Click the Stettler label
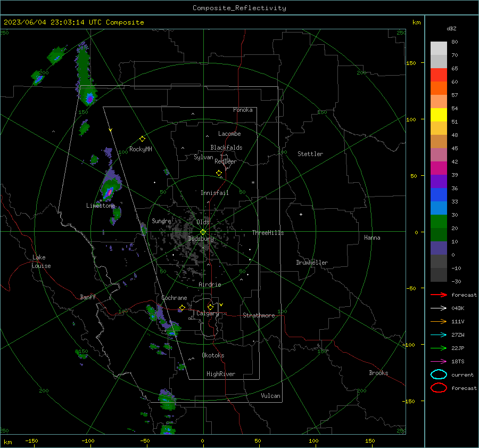The height and width of the screenshot is (448, 479). tap(310, 154)
